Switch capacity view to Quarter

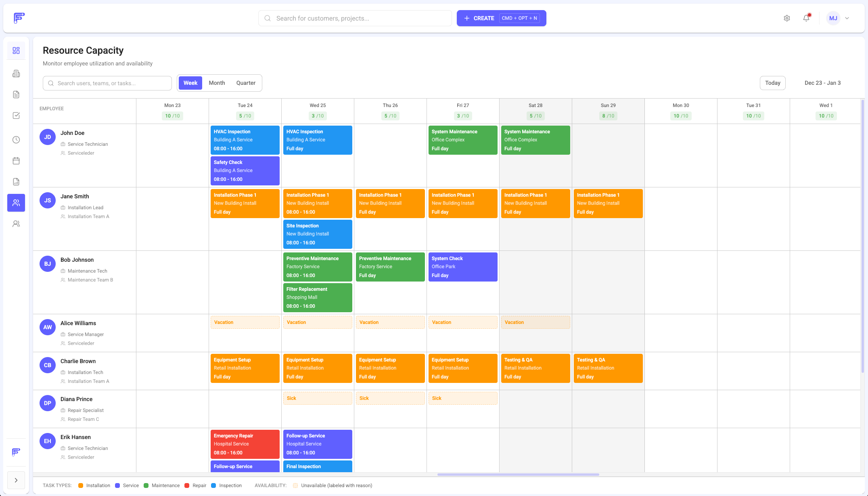246,82
